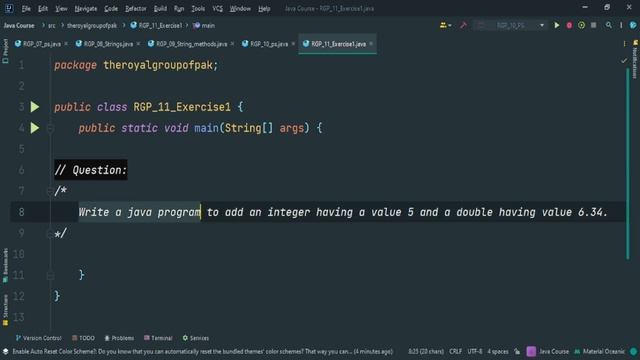Open editor tabs more-options dots

pyautogui.click(x=624, y=44)
